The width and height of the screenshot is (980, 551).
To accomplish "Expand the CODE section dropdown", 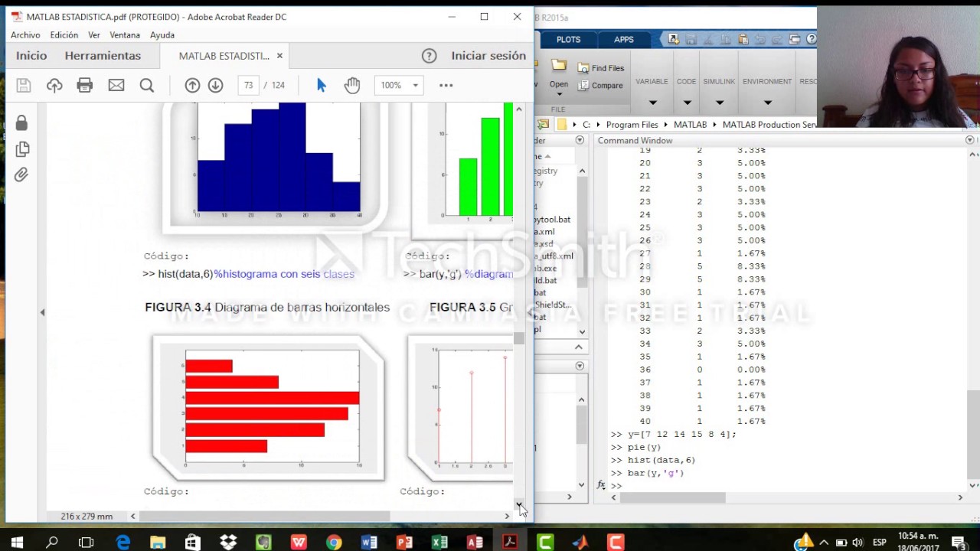I will (x=687, y=103).
